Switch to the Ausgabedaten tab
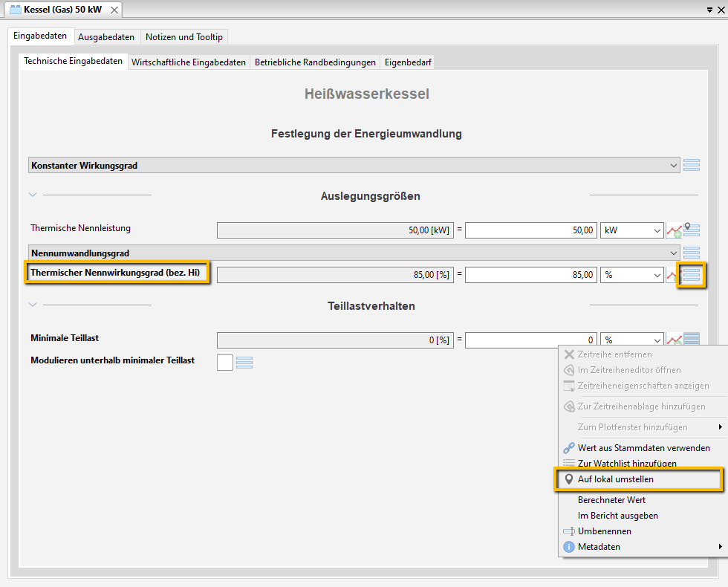Screen dimensions: 728x587 tap(106, 37)
